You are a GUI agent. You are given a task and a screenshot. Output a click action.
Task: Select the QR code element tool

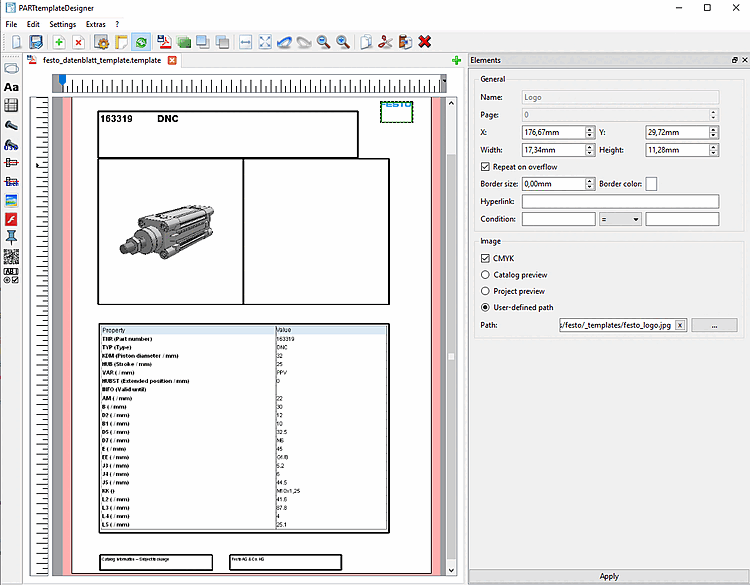coord(12,255)
